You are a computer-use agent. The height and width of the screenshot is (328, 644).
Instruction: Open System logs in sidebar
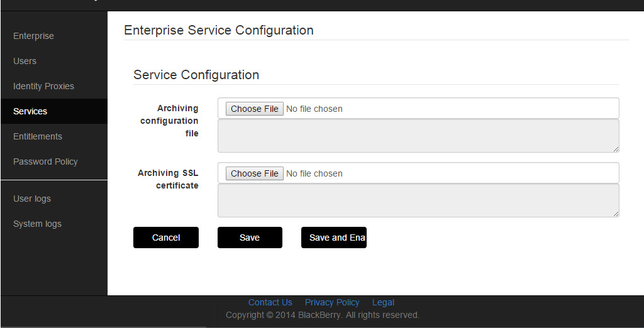click(37, 224)
